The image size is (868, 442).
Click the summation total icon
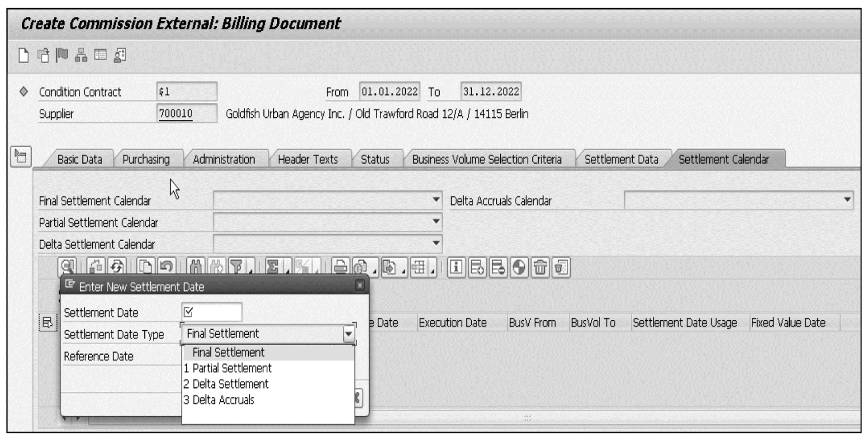[x=273, y=267]
